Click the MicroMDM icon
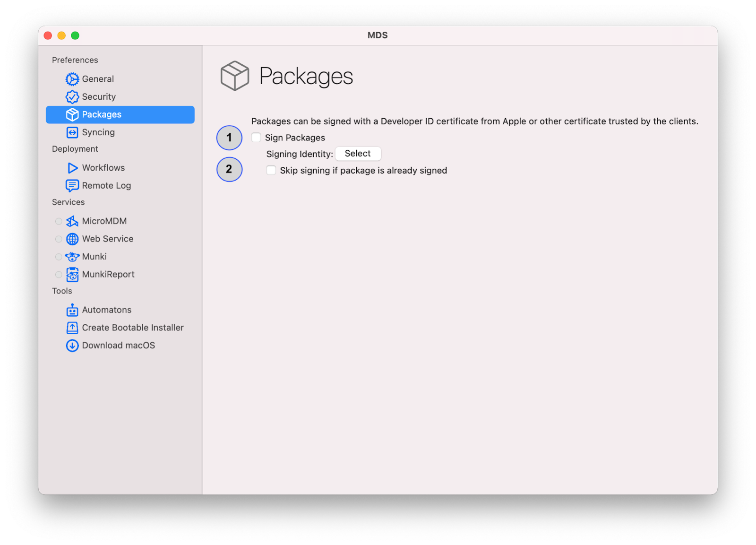The height and width of the screenshot is (545, 756). coord(72,221)
